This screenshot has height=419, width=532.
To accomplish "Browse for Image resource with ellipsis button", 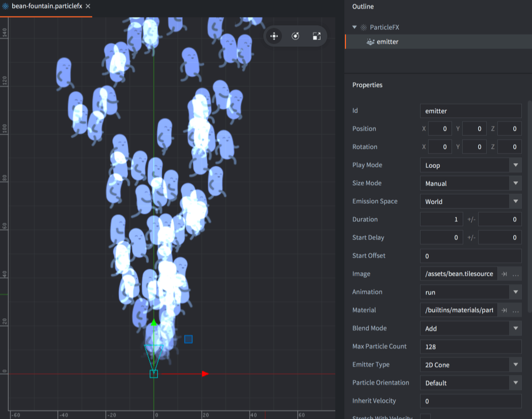I will click(515, 274).
